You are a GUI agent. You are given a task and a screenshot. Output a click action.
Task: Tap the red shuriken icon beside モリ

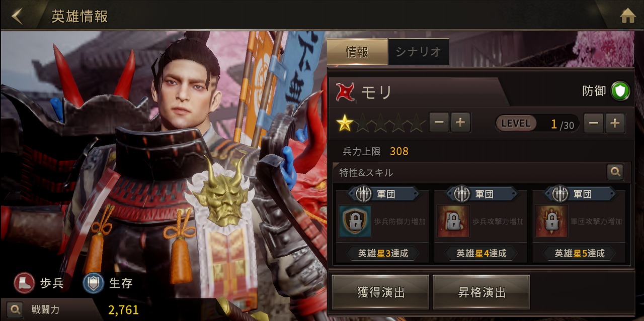tap(345, 92)
